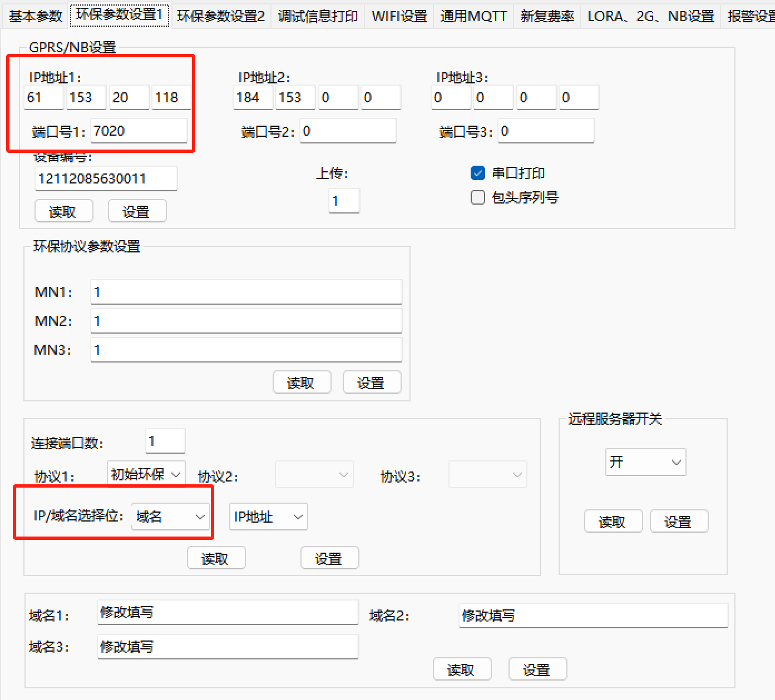
Task: Expand the IP/域名选择位 dropdown showing 域名
Action: point(170,517)
